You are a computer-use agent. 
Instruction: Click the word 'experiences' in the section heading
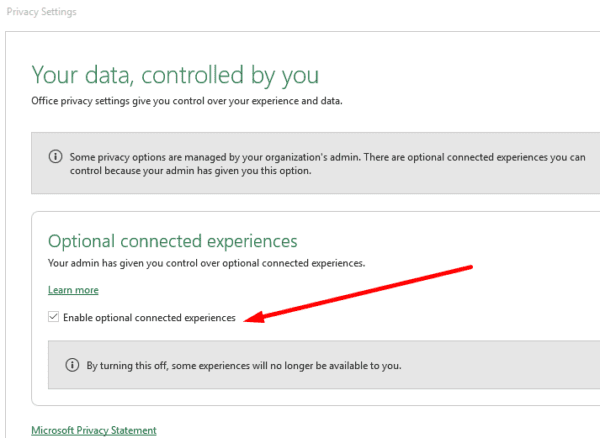[254, 241]
